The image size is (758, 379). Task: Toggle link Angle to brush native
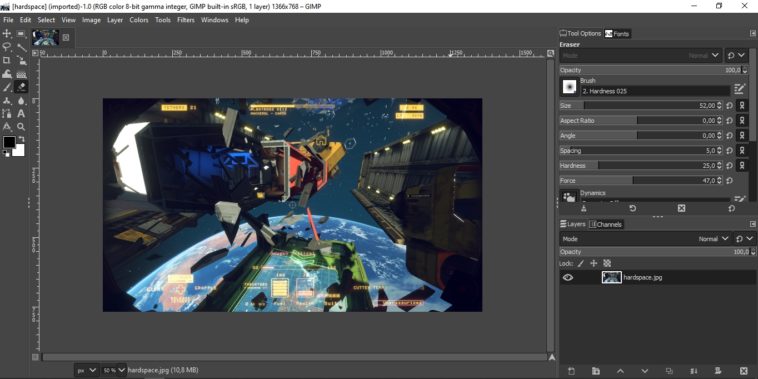(742, 135)
